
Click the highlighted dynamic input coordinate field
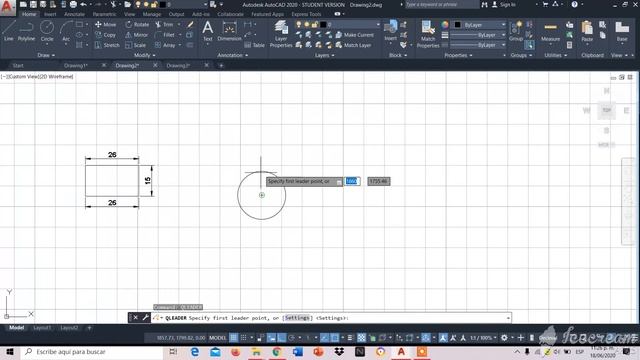pyautogui.click(x=352, y=181)
